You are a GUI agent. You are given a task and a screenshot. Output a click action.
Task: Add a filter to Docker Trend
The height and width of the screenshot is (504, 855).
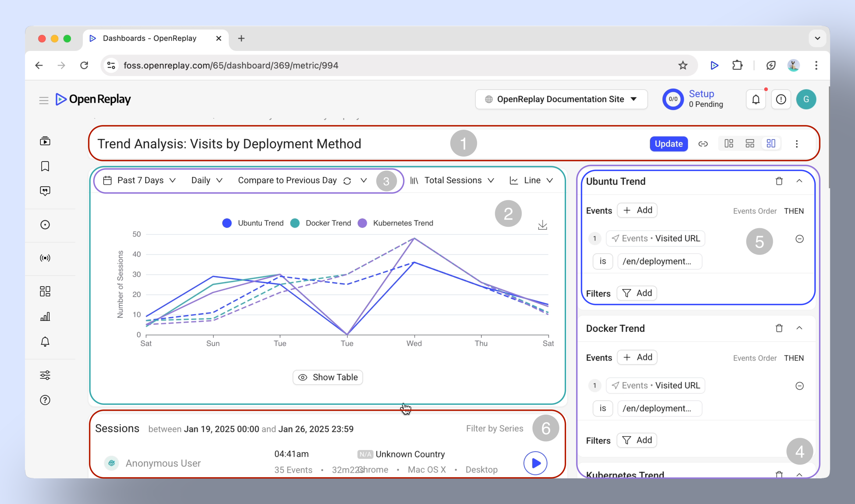tap(636, 440)
